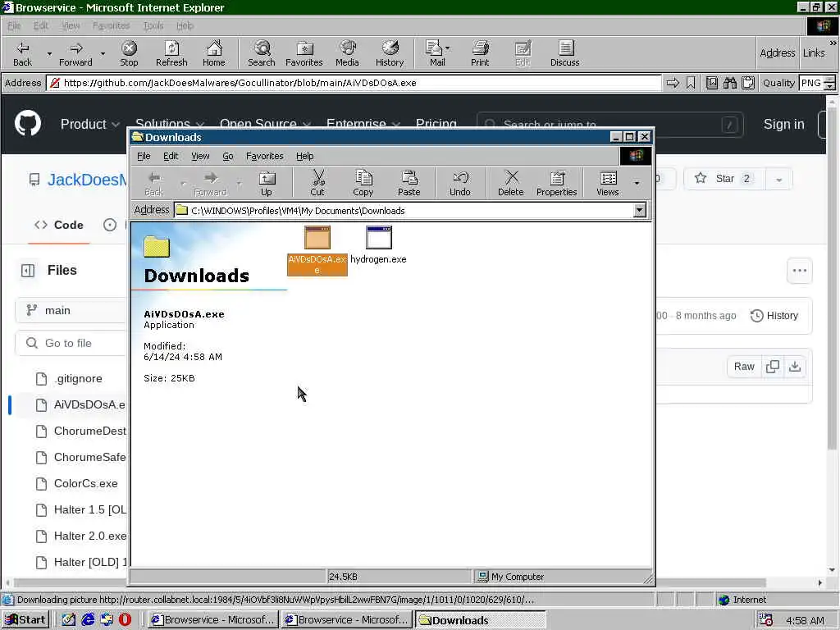Open Search in Internet Explorer toolbar
Screen dimensions: 840x630
(x=262, y=53)
